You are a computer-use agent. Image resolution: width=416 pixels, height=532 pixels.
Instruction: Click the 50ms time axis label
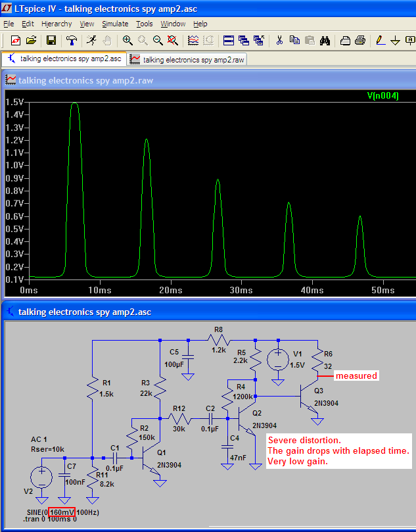point(383,290)
